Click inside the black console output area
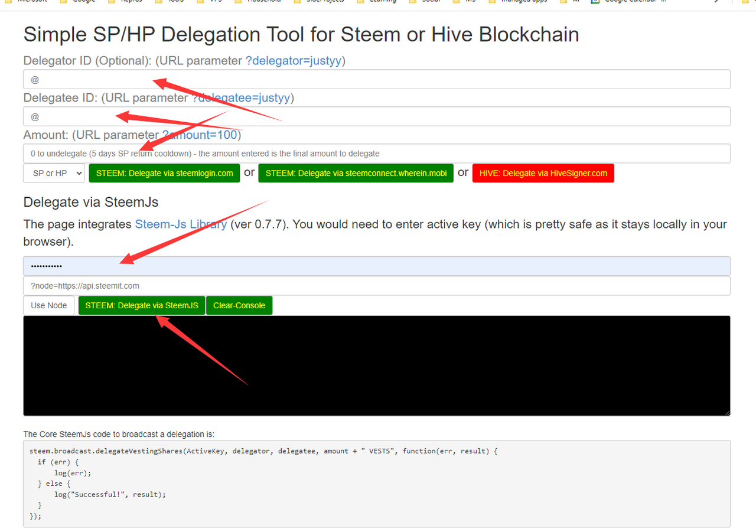 377,365
